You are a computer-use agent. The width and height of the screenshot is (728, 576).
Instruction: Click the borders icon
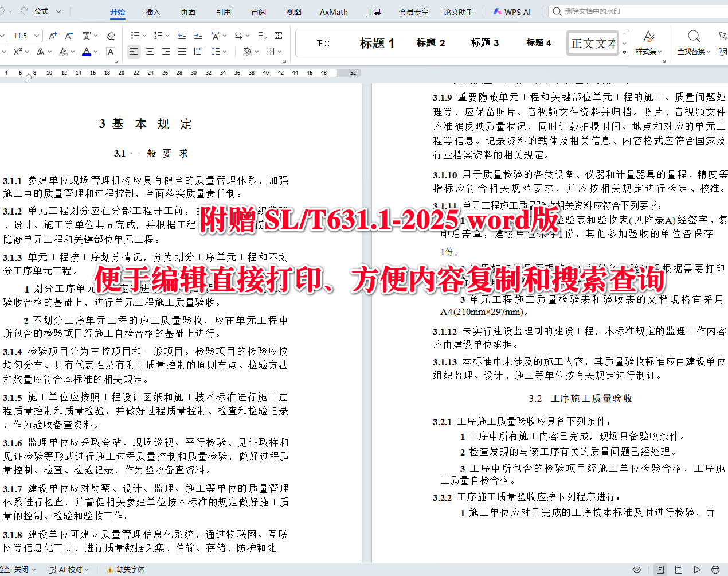point(271,52)
